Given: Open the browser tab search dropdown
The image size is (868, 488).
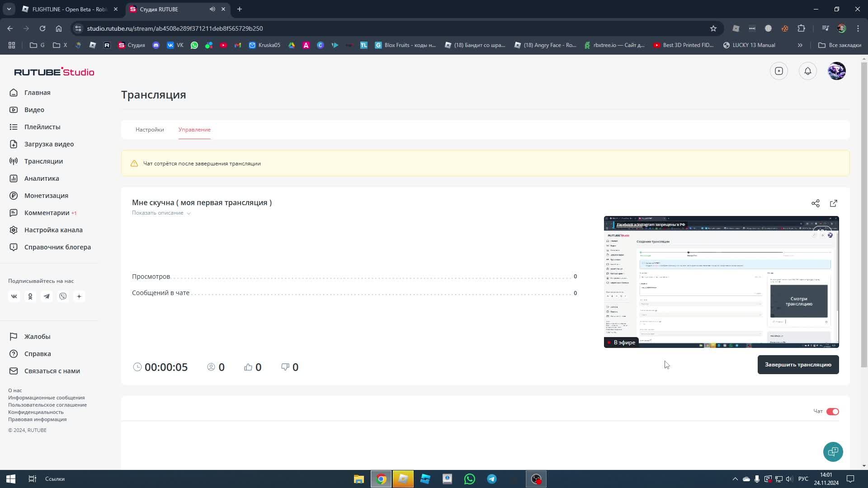Looking at the screenshot, I should pos(9,9).
